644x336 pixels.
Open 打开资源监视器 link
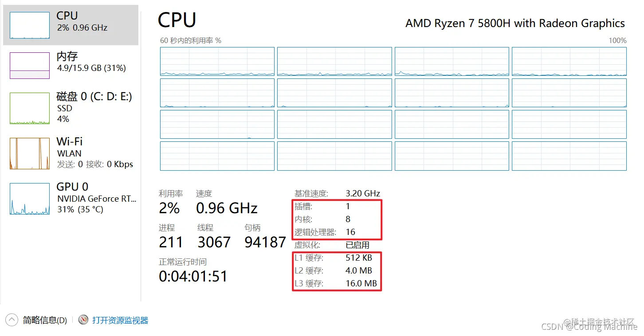click(x=120, y=320)
